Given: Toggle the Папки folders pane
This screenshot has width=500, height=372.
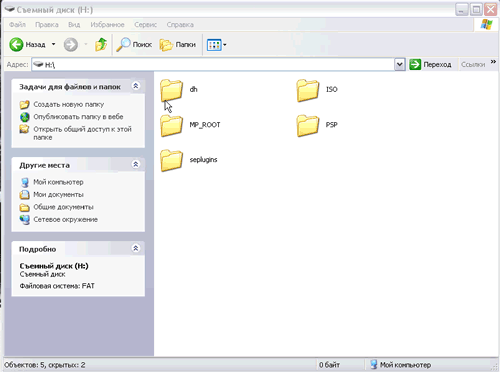Looking at the screenshot, I should [177, 45].
